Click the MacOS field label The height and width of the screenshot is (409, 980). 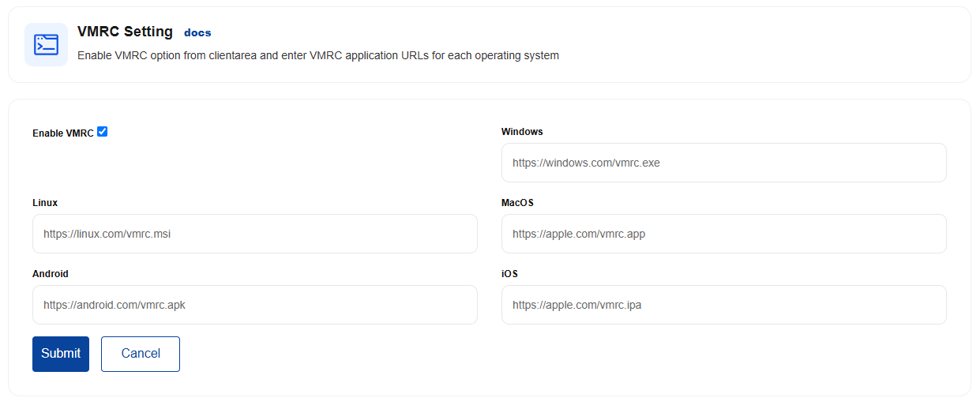click(517, 203)
